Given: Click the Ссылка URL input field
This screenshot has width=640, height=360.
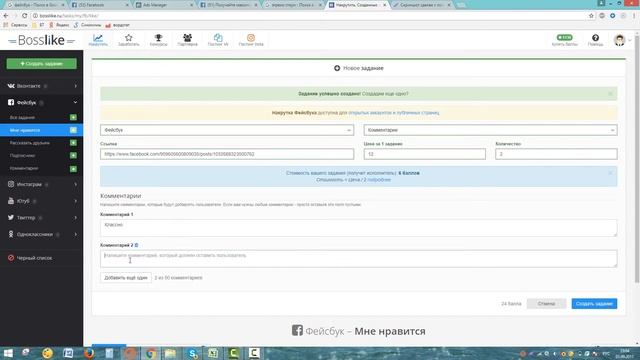Looking at the screenshot, I should (227, 154).
